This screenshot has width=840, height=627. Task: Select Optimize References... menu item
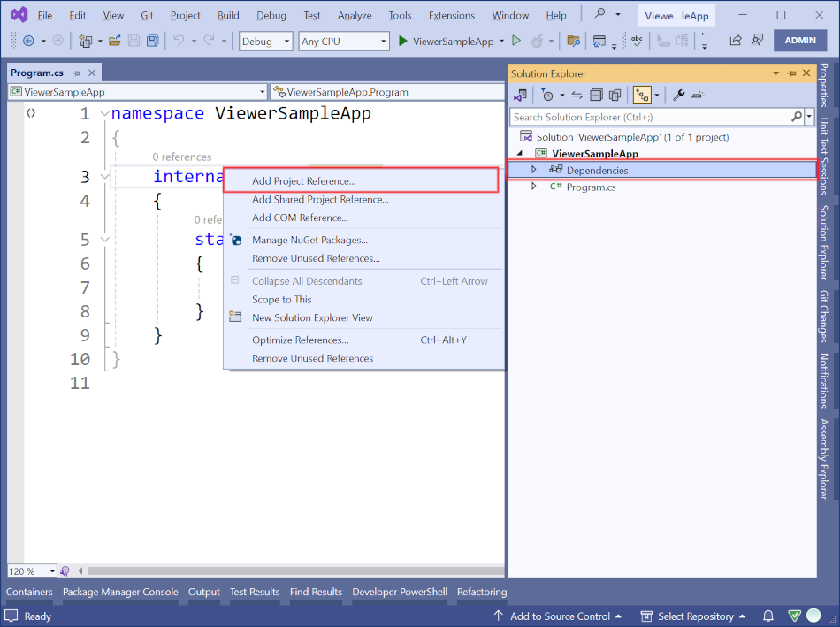coord(363,340)
